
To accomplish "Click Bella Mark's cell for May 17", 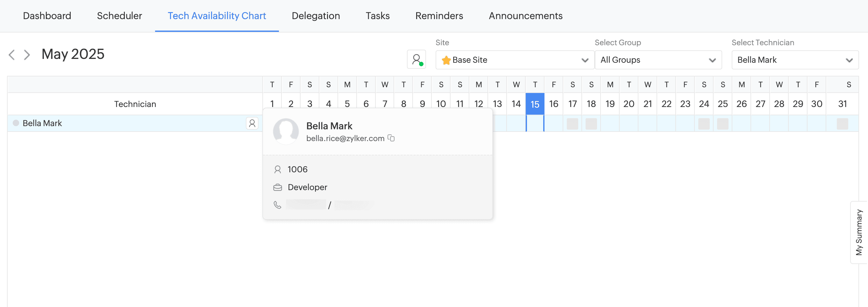I will click(x=572, y=124).
